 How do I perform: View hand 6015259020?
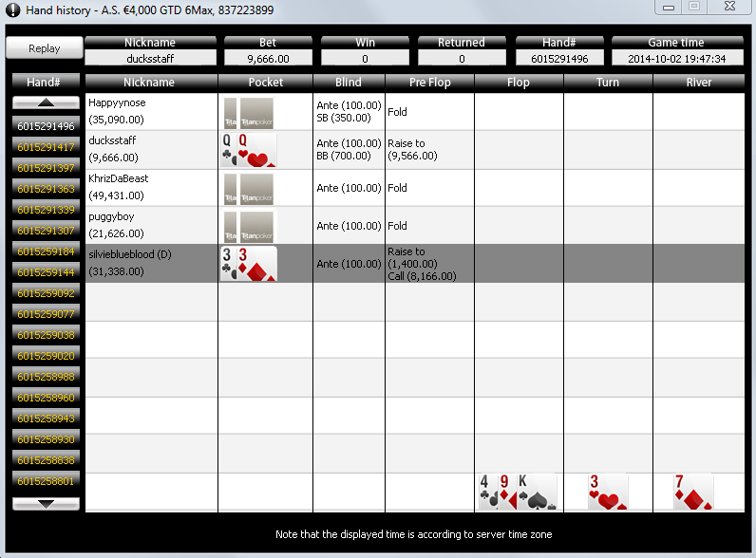pyautogui.click(x=46, y=356)
